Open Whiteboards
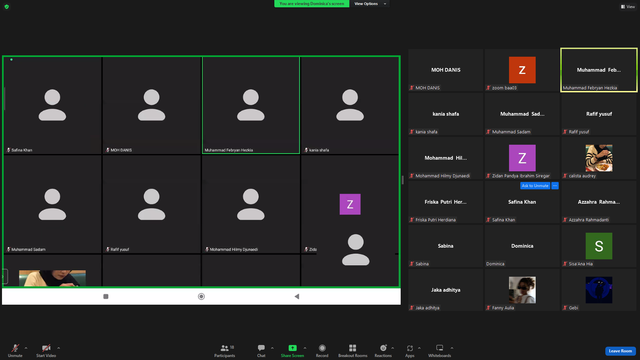This screenshot has width=640, height=360. [440, 350]
